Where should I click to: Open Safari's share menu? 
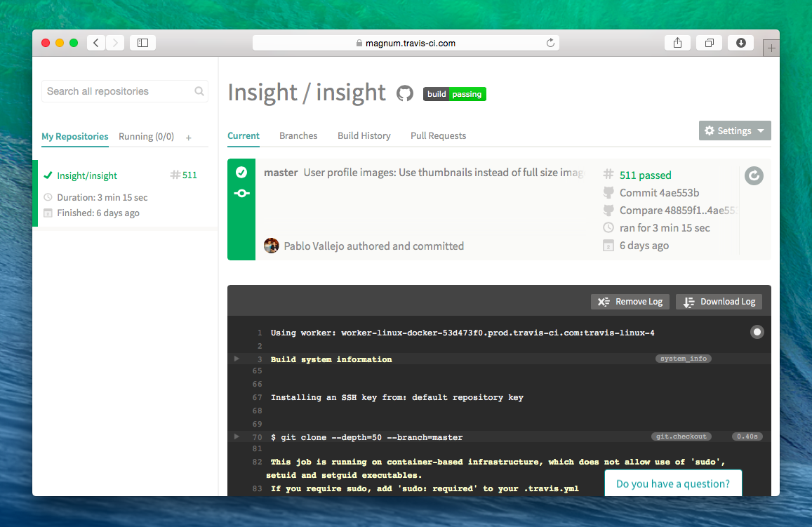(x=677, y=43)
